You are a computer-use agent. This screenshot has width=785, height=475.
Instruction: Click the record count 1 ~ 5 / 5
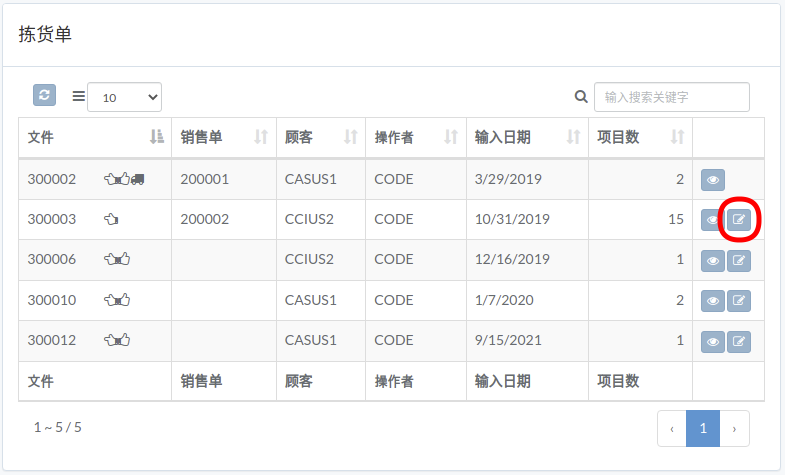pyautogui.click(x=58, y=427)
